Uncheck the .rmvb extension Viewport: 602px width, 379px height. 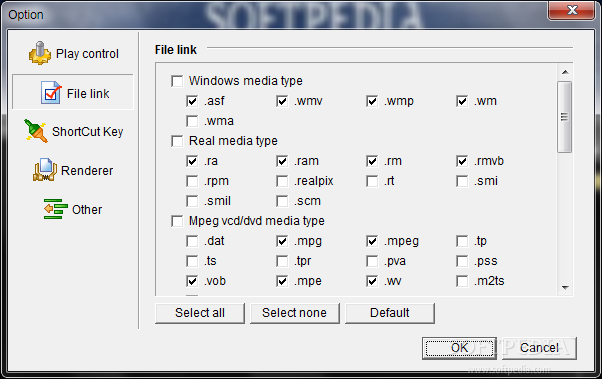pos(462,161)
